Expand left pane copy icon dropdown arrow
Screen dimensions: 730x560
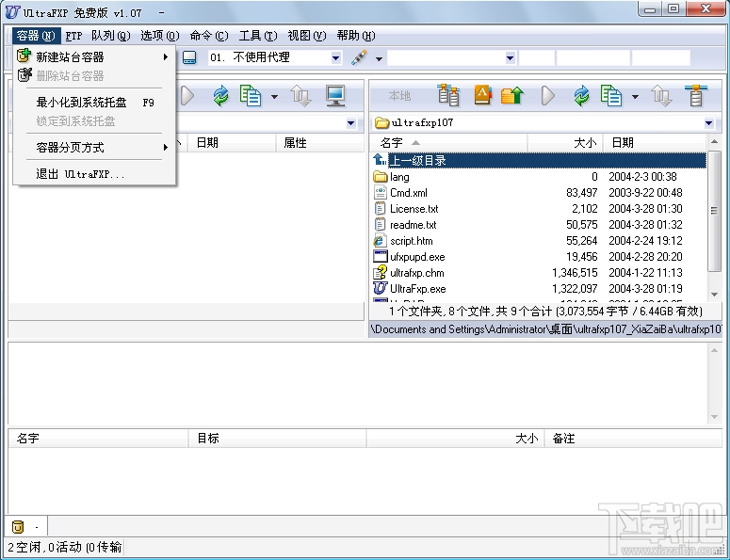(274, 97)
